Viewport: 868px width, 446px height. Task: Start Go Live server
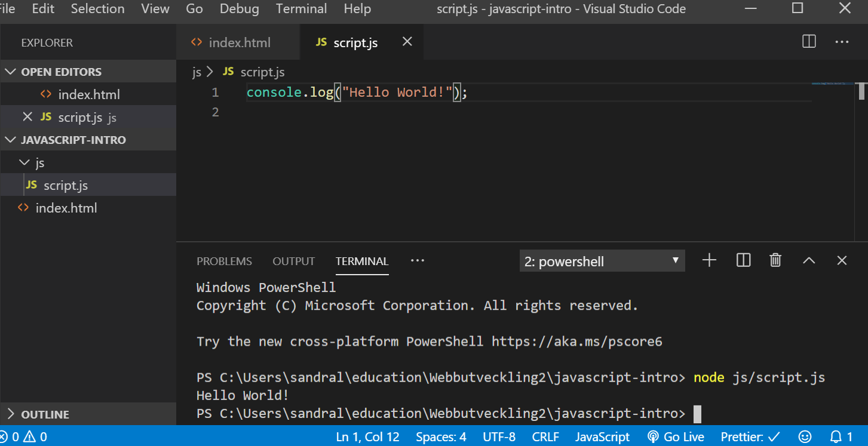pyautogui.click(x=675, y=436)
